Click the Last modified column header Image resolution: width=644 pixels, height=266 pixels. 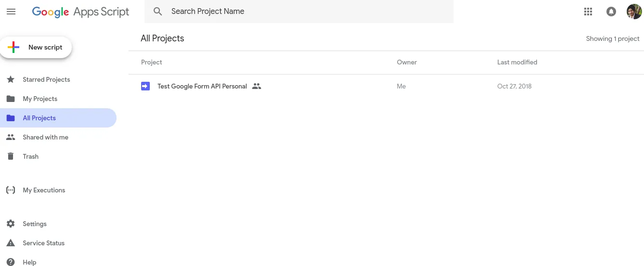coord(517,62)
